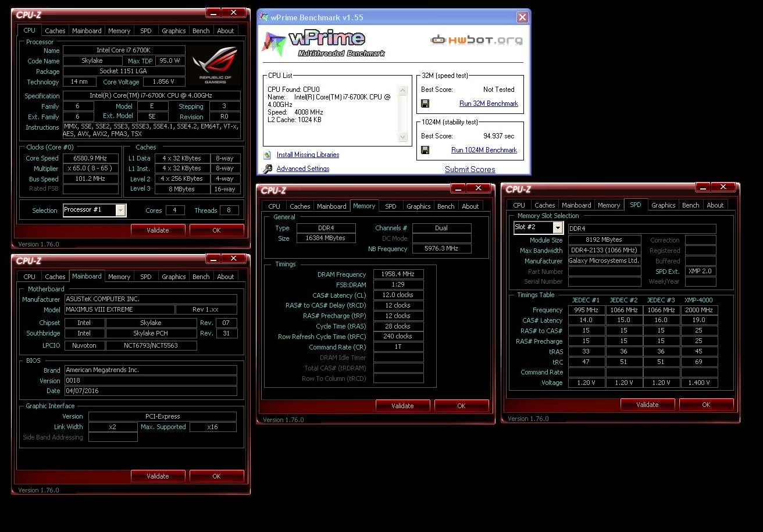Click the Core Voltage 1.856 V field
The image size is (763, 532).
point(165,82)
